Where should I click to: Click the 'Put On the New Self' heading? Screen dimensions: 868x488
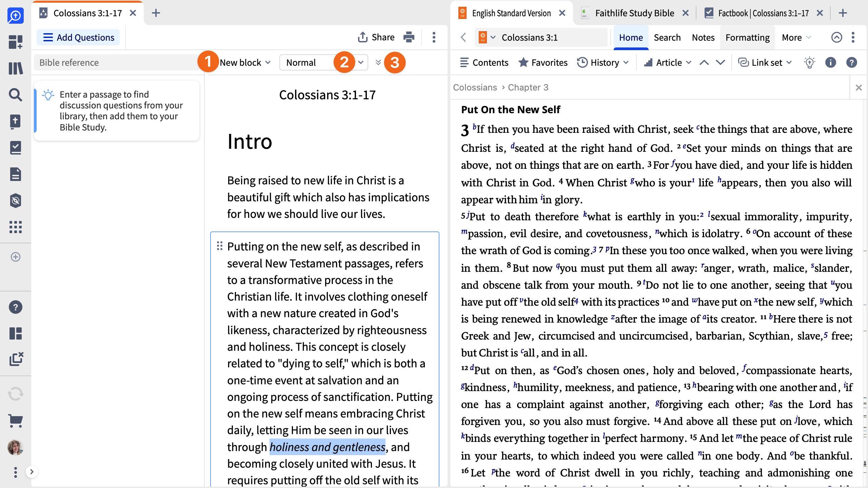511,109
